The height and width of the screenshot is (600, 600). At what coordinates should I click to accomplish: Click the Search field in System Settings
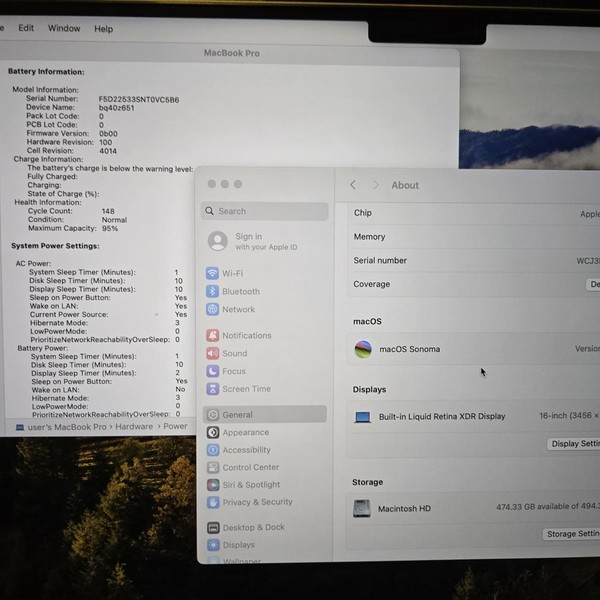tap(264, 211)
